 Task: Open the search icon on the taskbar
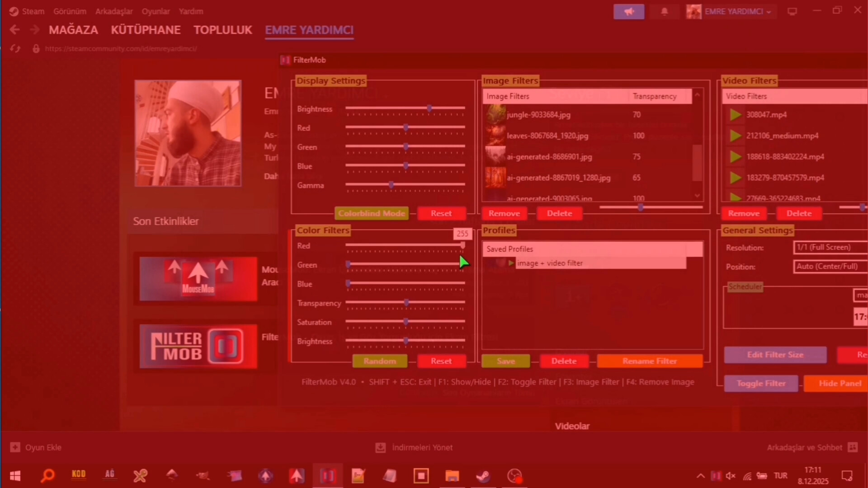pyautogui.click(x=47, y=475)
